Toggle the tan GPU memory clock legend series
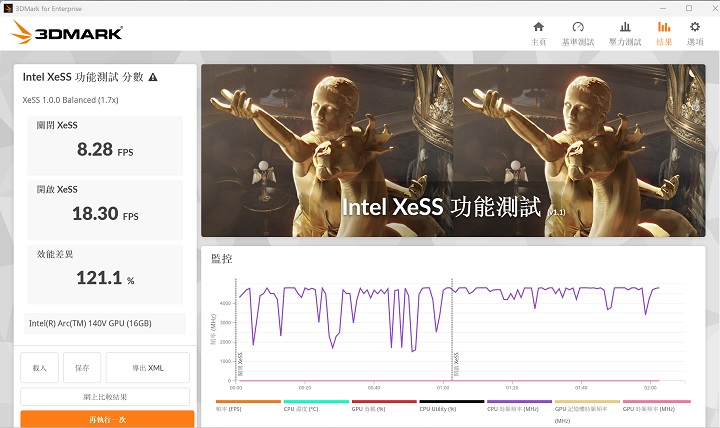Viewport: 720px width, 428px height. [587, 411]
